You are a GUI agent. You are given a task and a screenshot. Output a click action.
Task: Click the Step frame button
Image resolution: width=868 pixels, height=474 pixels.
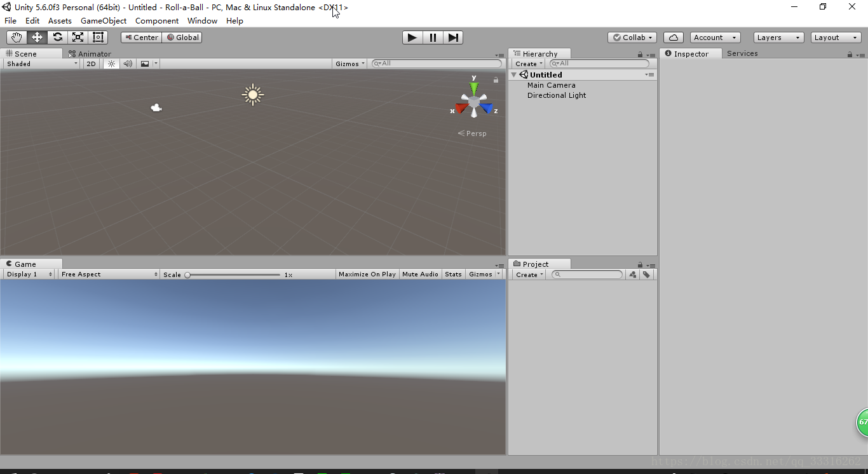tap(453, 37)
